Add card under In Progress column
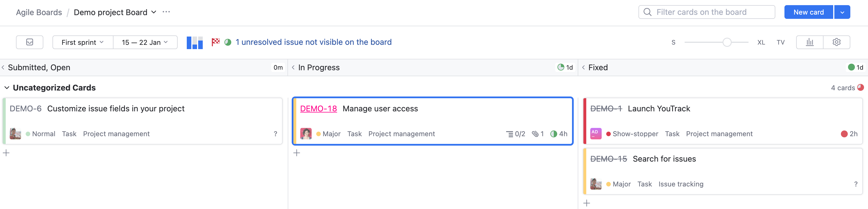 point(297,153)
